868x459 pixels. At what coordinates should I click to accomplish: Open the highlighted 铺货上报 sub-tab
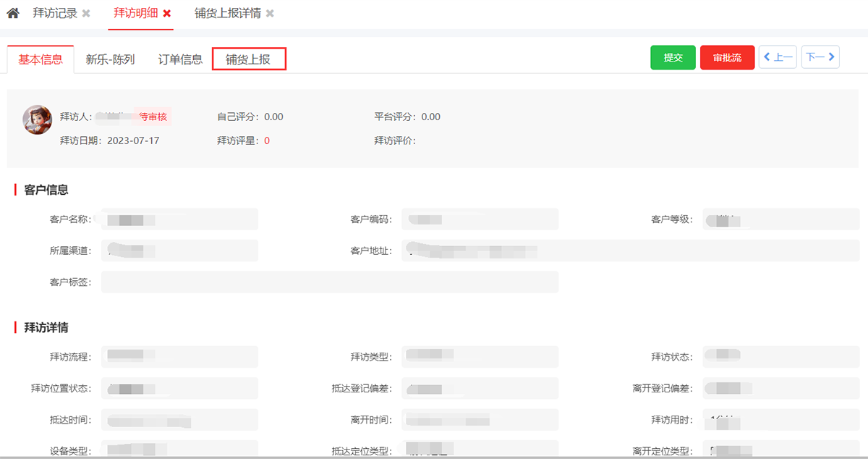pos(249,59)
